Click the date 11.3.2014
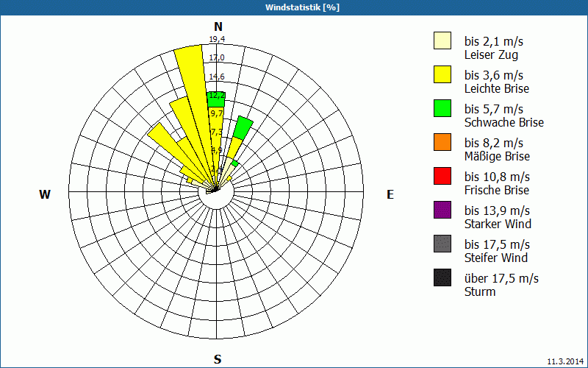 coord(565,361)
